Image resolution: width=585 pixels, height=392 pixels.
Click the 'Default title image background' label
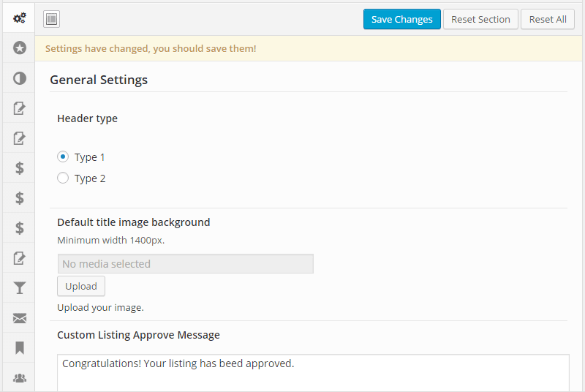(134, 222)
